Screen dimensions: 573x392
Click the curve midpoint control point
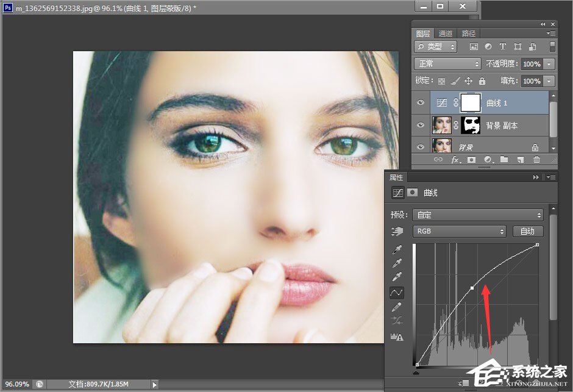[472, 288]
